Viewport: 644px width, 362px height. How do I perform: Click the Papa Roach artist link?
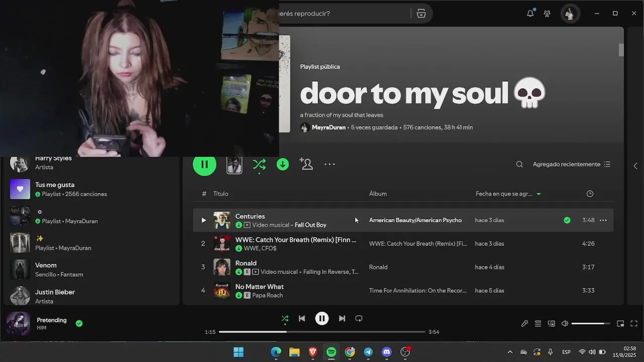[267, 295]
